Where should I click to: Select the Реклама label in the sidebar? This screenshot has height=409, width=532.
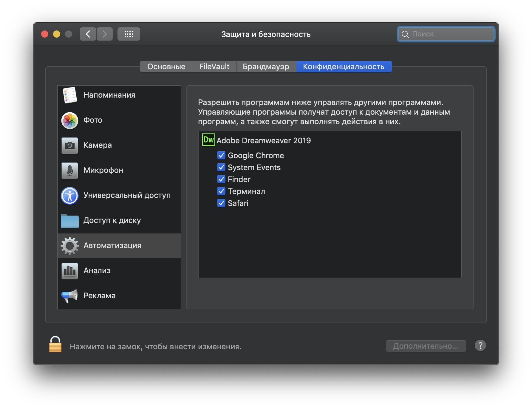(100, 296)
